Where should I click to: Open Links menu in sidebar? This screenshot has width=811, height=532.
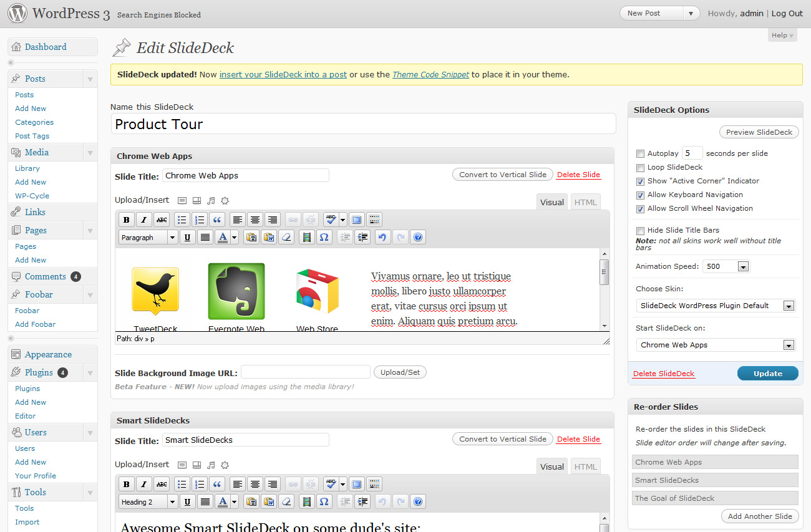tap(35, 212)
